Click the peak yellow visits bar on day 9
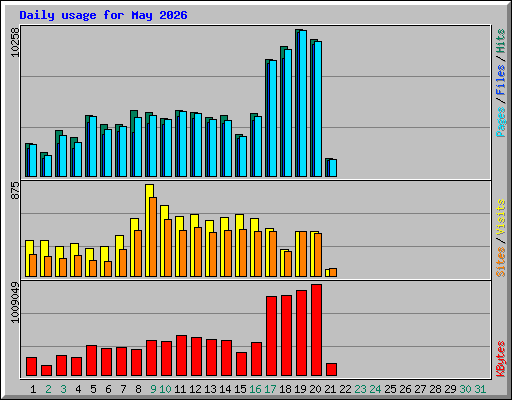The height and width of the screenshot is (400, 512). click(x=149, y=230)
